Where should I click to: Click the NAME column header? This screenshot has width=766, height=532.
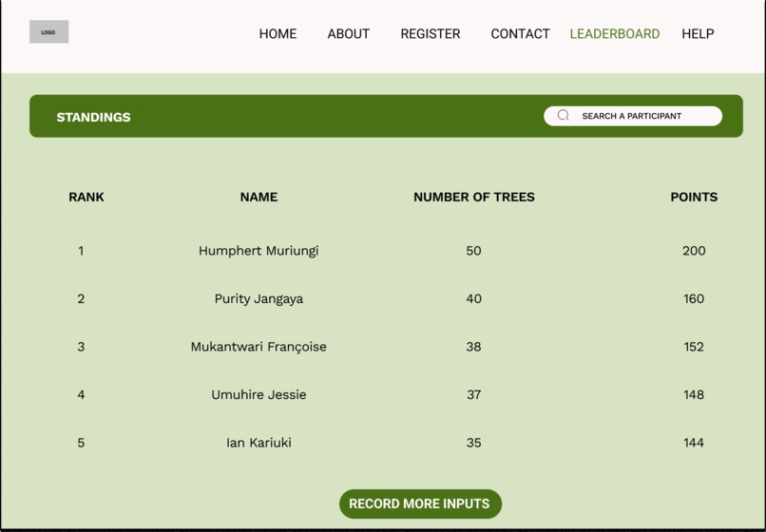coord(259,197)
